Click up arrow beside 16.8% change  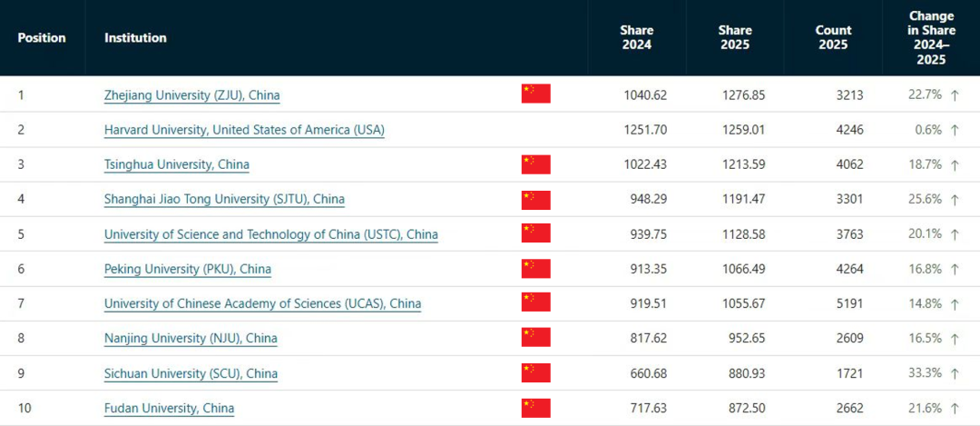tap(955, 269)
